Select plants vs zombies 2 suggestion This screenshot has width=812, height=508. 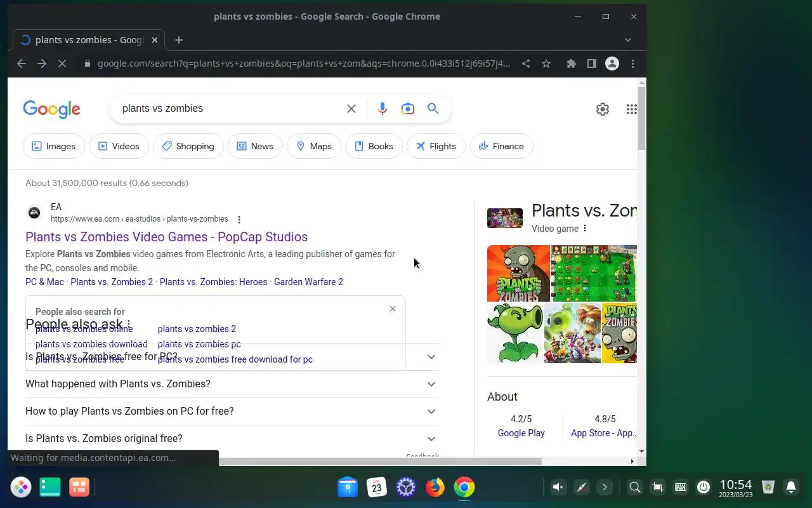(197, 329)
